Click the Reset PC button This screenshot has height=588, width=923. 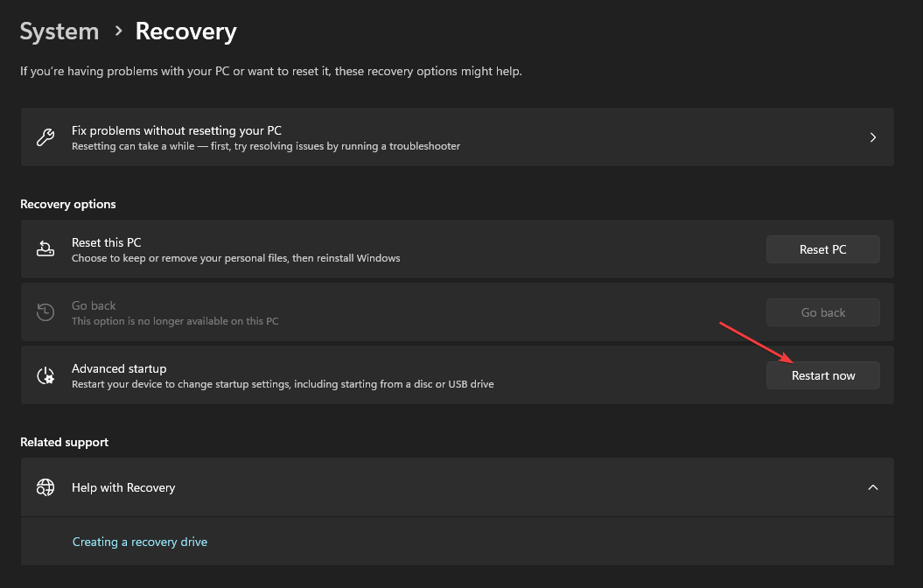point(823,249)
